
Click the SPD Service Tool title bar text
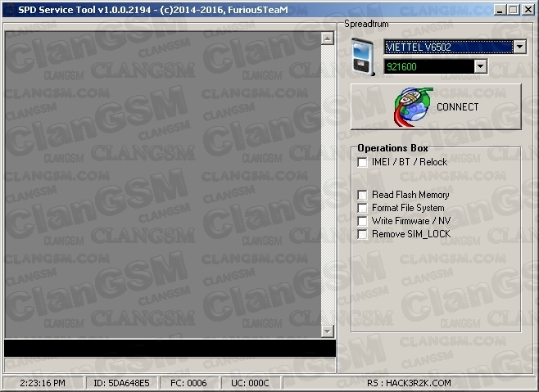(x=153, y=10)
